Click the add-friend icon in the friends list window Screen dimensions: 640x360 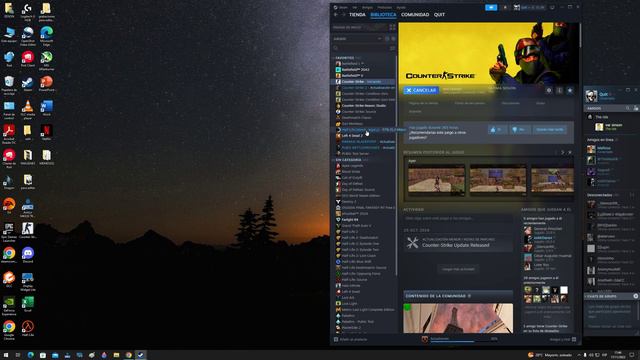[x=636, y=109]
